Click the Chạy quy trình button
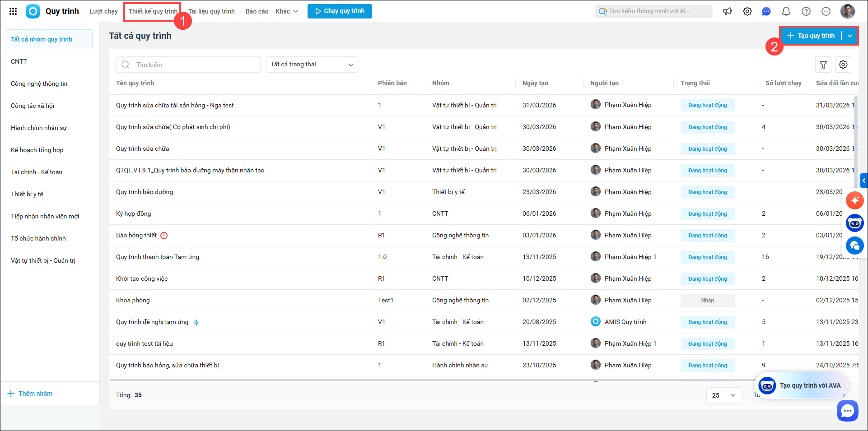 tap(340, 11)
